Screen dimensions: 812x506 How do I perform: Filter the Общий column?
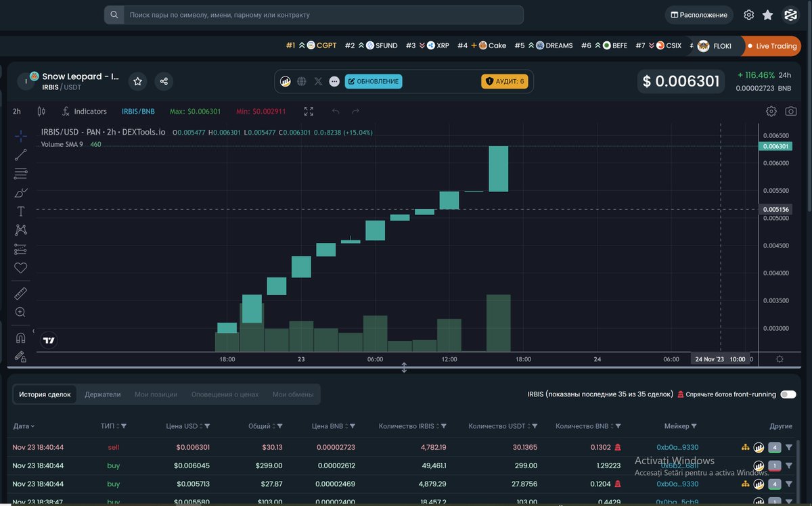279,426
